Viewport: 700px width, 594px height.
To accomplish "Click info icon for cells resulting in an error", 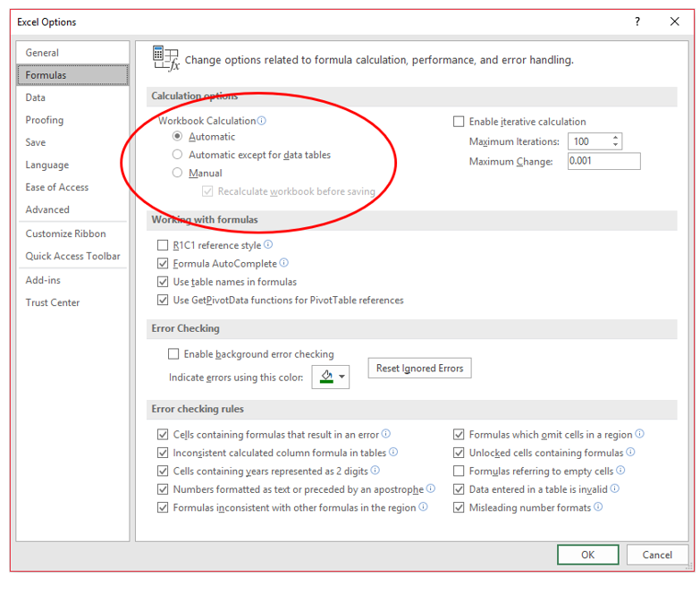I will coord(386,434).
